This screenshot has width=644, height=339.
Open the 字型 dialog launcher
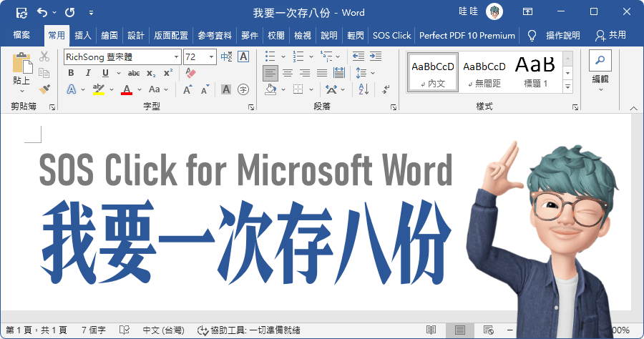click(251, 107)
